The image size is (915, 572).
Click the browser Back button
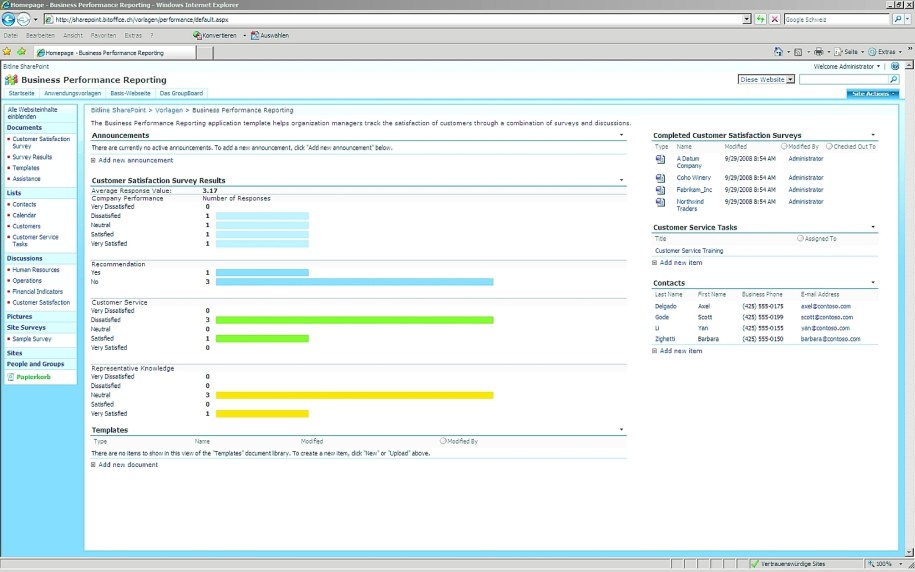[8, 19]
